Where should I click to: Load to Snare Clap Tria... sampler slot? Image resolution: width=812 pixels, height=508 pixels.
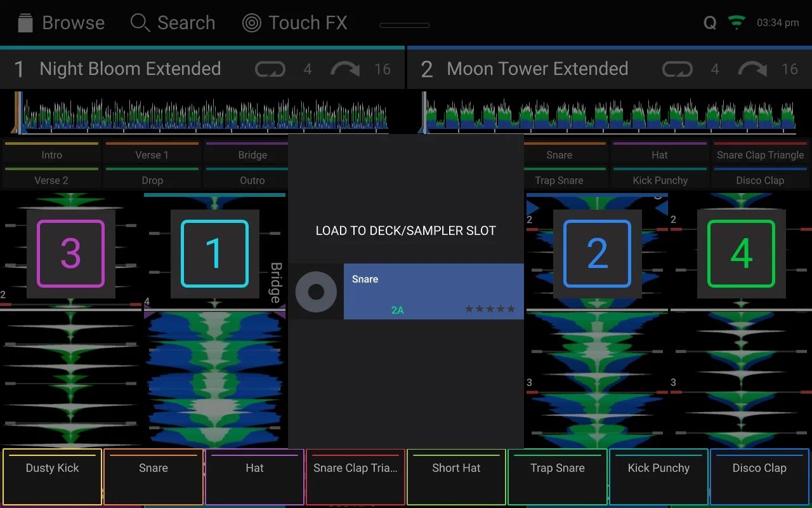click(355, 477)
